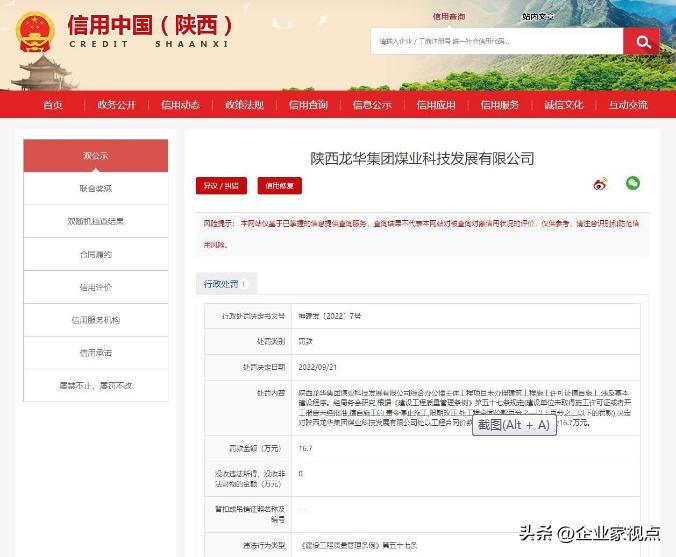The image size is (676, 557).
Task: Click the 信用修复 red button
Action: click(279, 186)
